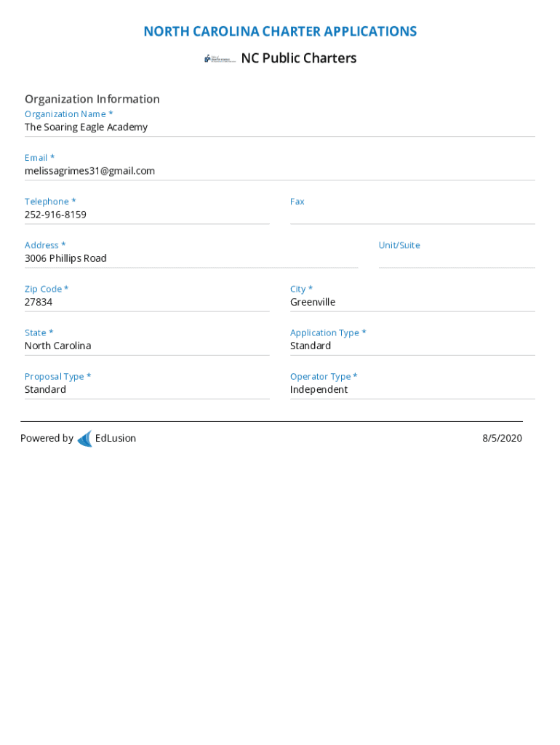Select the City field showing Greenville
Screen dimensions: 560x745
pos(412,302)
